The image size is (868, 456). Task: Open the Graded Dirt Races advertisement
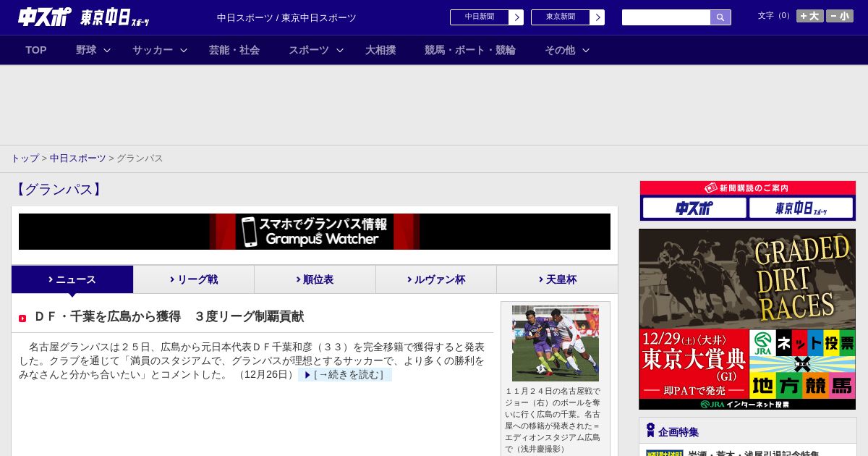pos(747,319)
